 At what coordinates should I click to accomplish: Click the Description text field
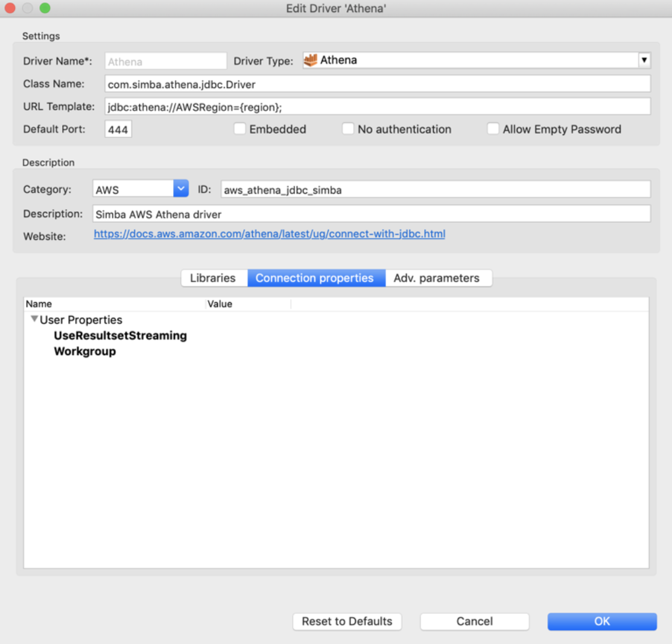point(372,214)
